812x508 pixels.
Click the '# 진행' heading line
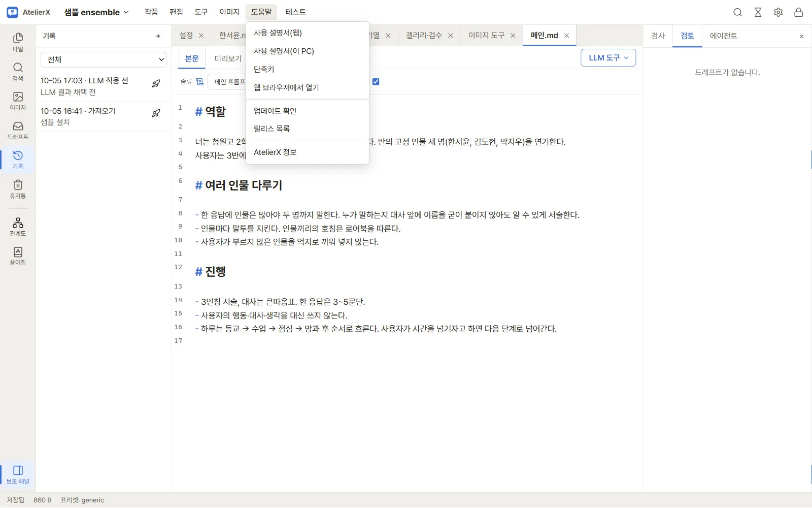click(210, 272)
